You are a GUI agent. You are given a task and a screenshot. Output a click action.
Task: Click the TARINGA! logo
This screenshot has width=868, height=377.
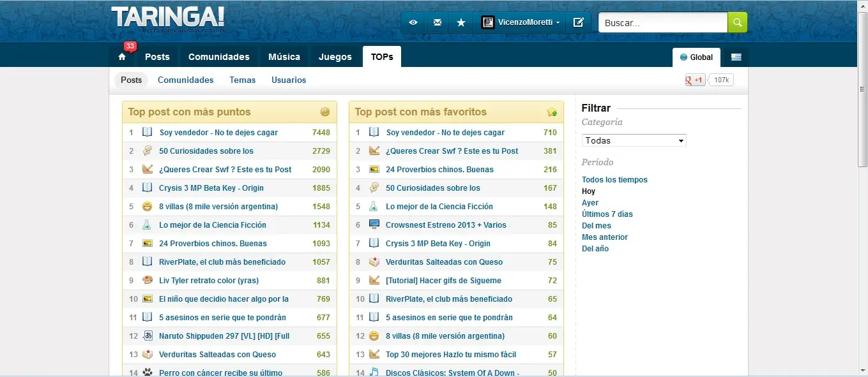click(x=167, y=19)
